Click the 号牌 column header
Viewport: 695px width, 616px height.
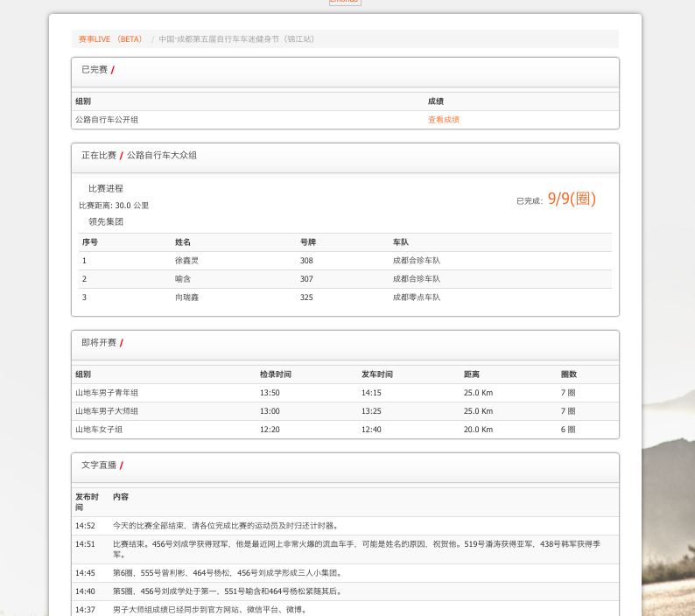click(x=308, y=242)
